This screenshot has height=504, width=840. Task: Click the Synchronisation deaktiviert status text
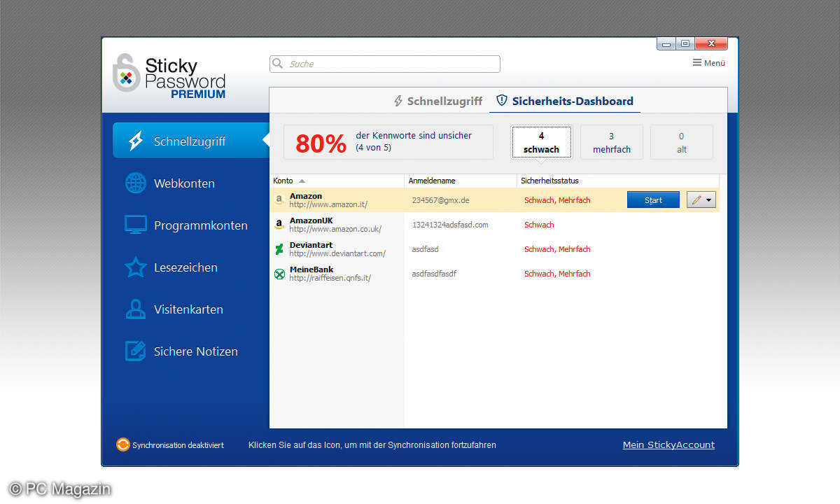pos(178,444)
